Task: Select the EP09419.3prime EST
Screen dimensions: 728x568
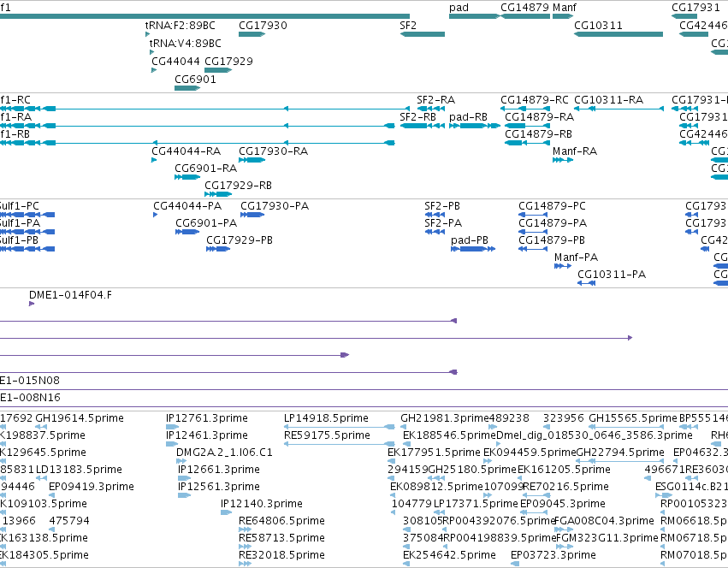Action: click(x=52, y=495)
